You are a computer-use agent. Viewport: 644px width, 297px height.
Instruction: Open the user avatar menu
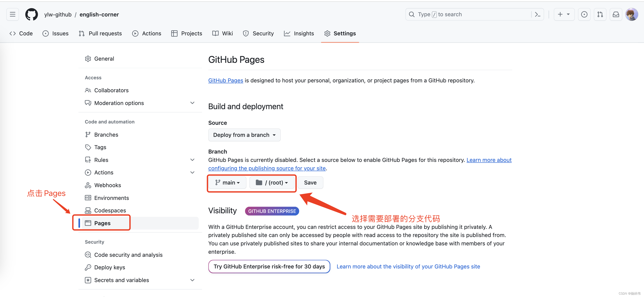(631, 14)
